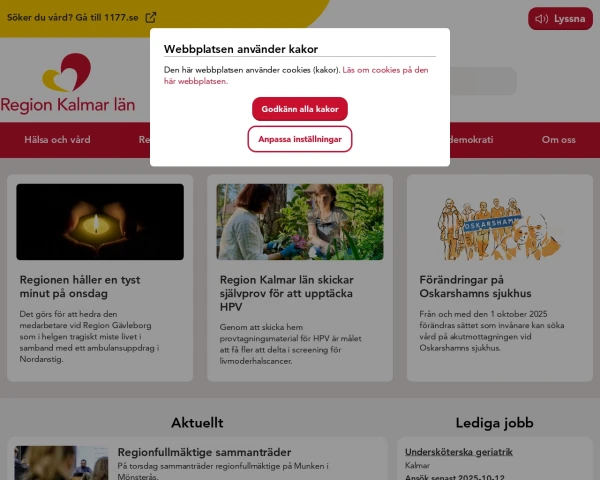Image resolution: width=600 pixels, height=480 pixels.
Task: Open the gardening women photo thumbnail
Action: [300, 222]
